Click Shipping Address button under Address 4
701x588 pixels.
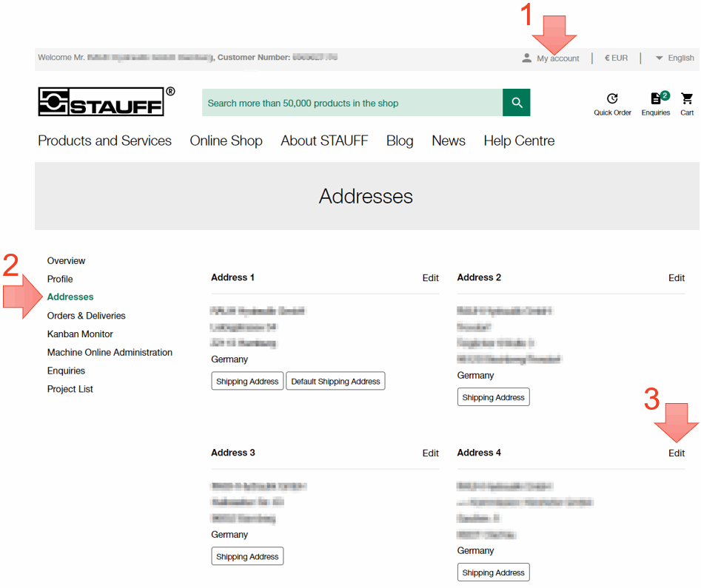coord(493,572)
